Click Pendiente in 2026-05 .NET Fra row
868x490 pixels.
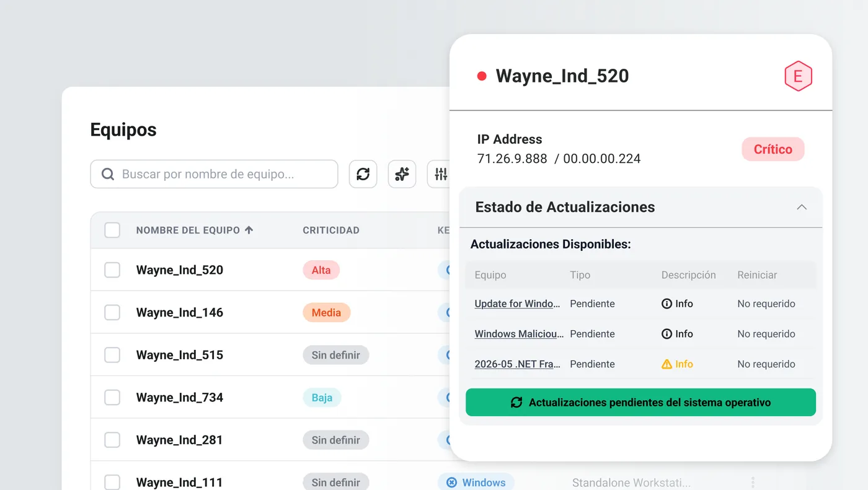[x=592, y=364]
